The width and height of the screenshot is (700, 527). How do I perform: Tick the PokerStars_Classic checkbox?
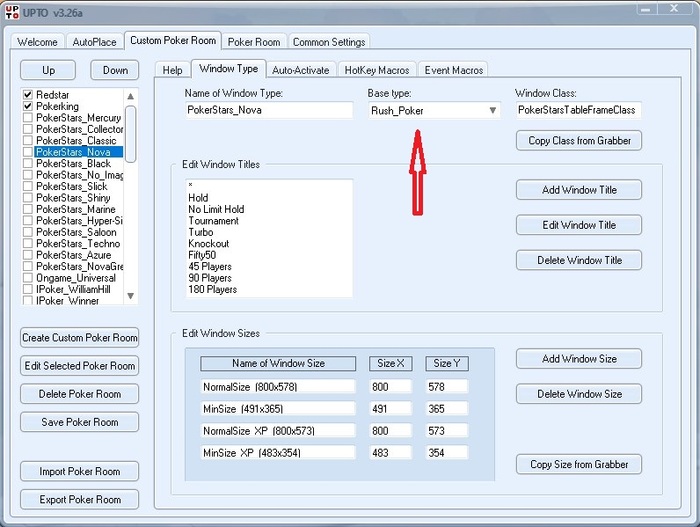28,141
